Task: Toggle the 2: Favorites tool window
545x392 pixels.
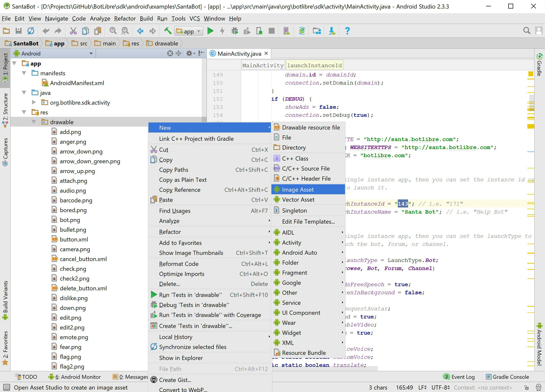Action: coord(5,348)
